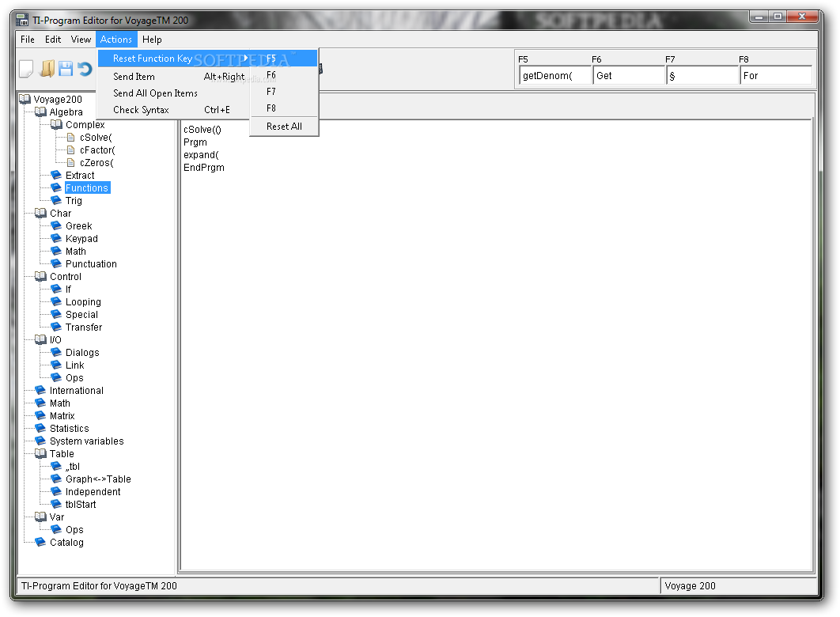Screen dimensions: 840x617
Task: Click the Special book icon
Action: tap(55, 314)
